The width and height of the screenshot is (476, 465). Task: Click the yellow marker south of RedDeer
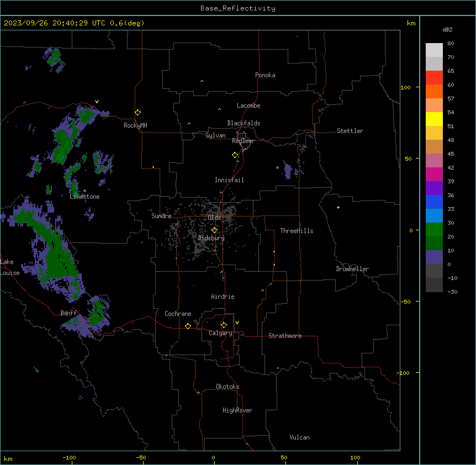235,155
